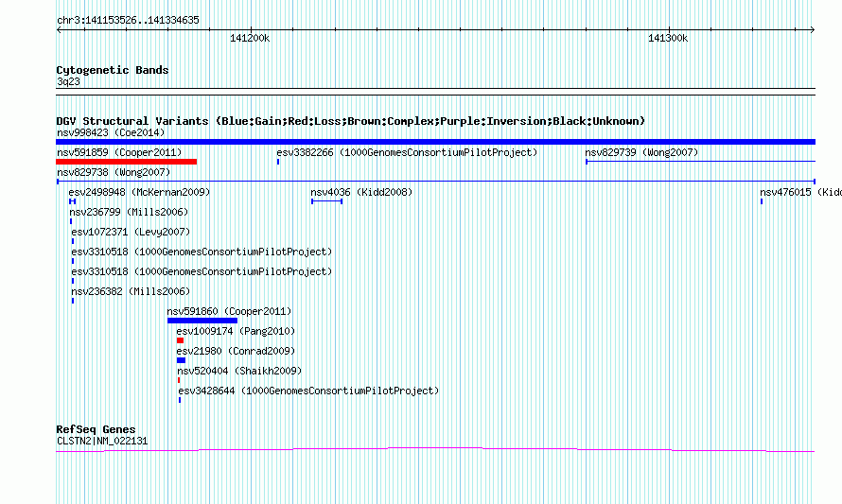
Task: Click the CLSTN2|NM_022131 gene label
Action: (102, 442)
